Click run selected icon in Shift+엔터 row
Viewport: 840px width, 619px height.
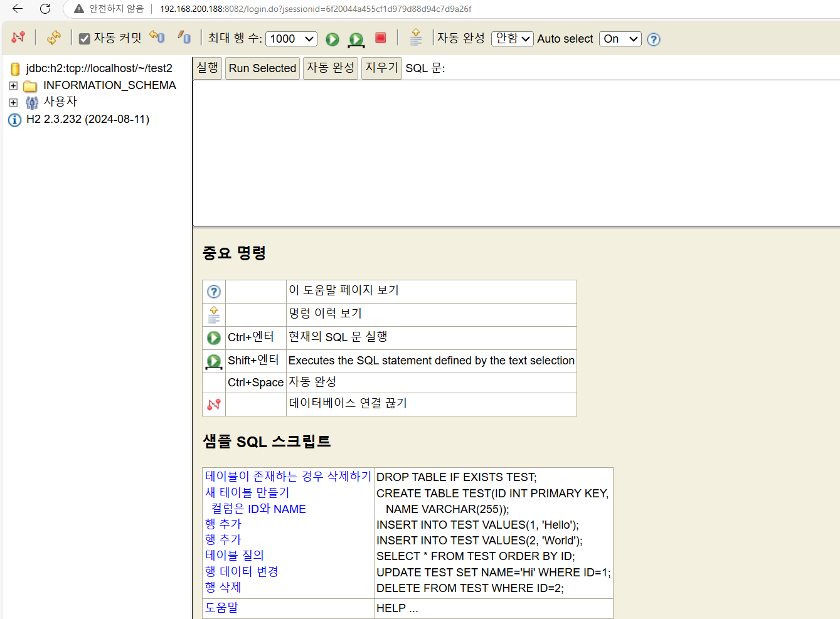click(214, 362)
